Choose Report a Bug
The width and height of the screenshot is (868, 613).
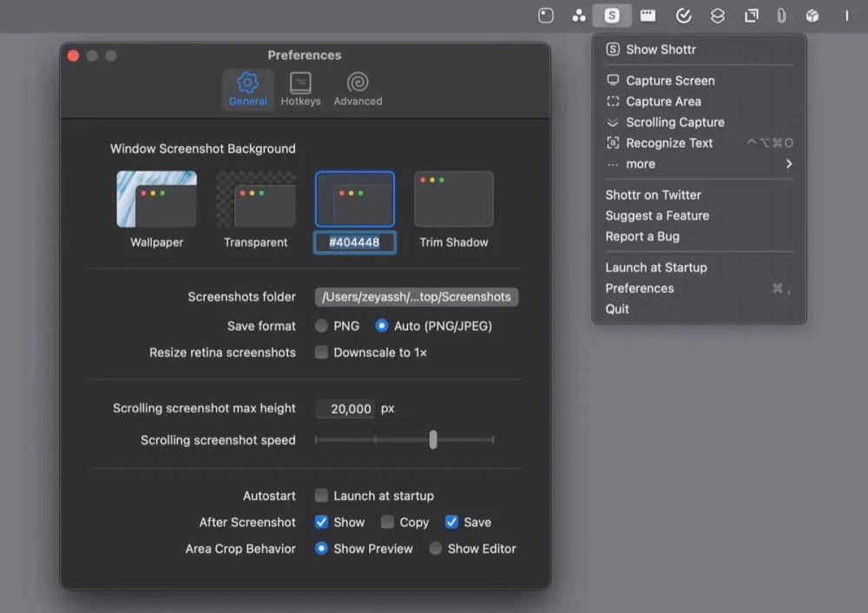(x=699, y=236)
